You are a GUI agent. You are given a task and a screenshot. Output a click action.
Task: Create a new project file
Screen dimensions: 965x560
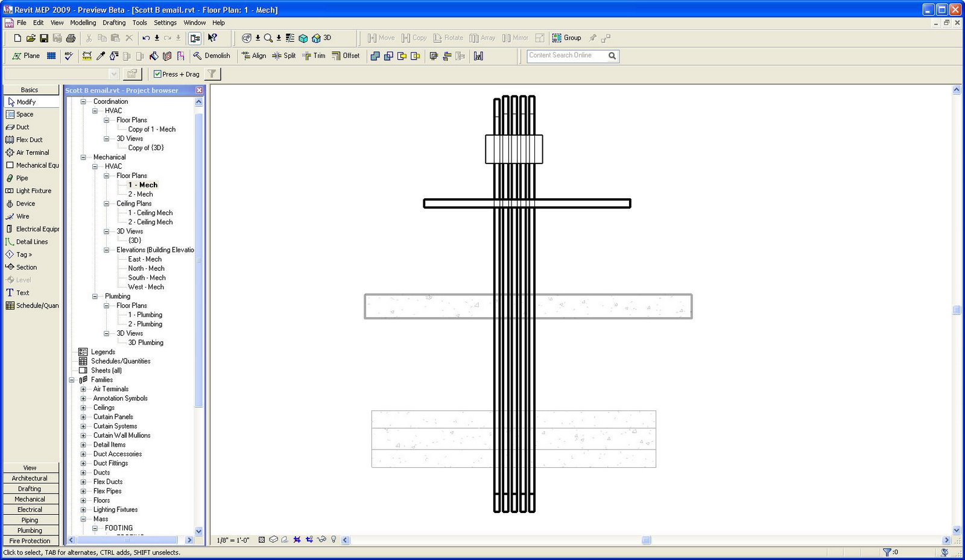click(x=17, y=38)
